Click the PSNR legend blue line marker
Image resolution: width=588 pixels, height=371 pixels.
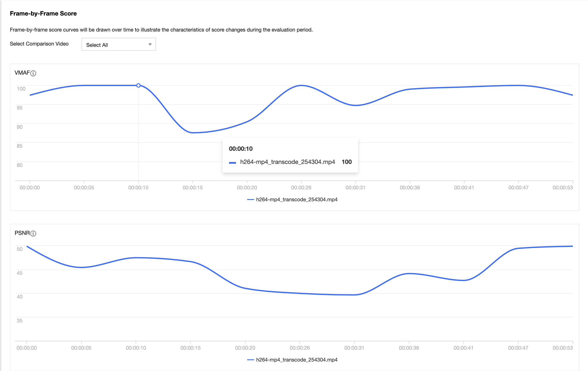tap(250, 360)
